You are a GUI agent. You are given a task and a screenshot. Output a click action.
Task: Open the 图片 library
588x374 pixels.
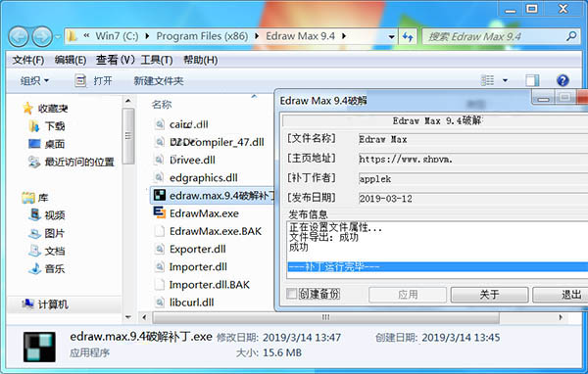pyautogui.click(x=55, y=233)
